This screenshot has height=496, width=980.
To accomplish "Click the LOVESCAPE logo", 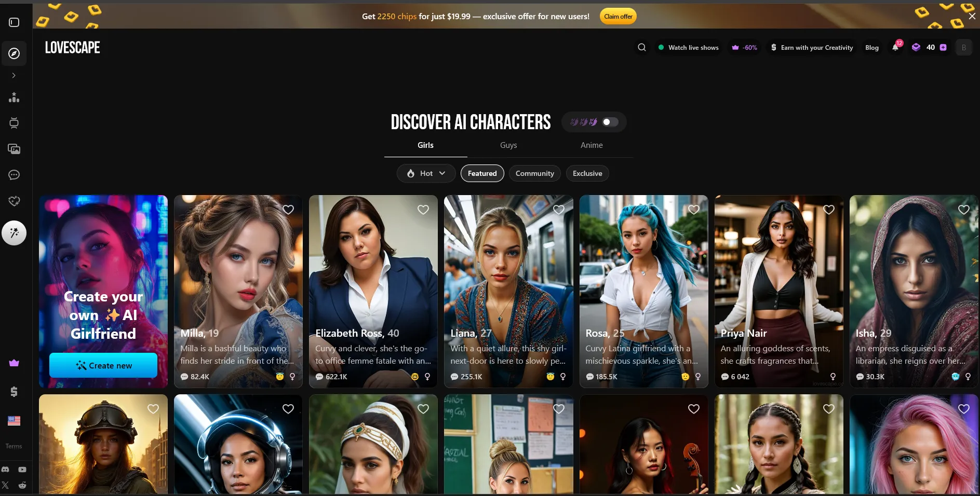I will [x=73, y=48].
